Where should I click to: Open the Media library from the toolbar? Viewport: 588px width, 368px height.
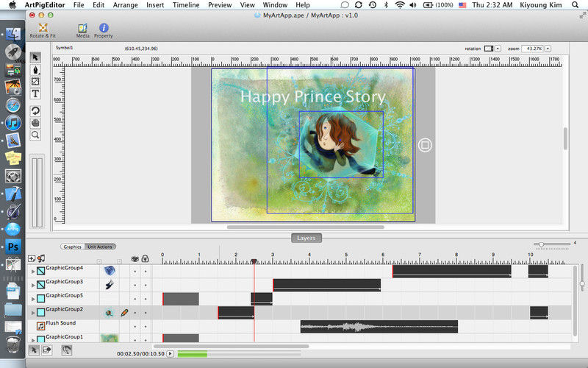pyautogui.click(x=82, y=30)
